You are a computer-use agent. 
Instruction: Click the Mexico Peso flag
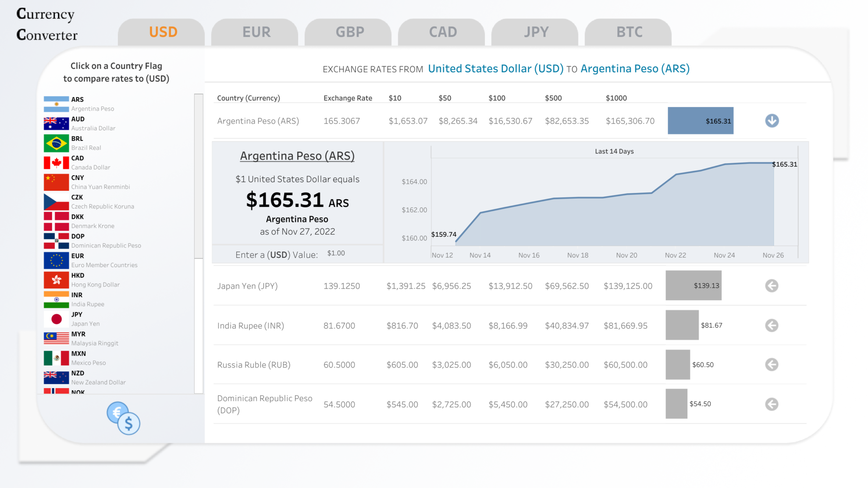point(56,358)
